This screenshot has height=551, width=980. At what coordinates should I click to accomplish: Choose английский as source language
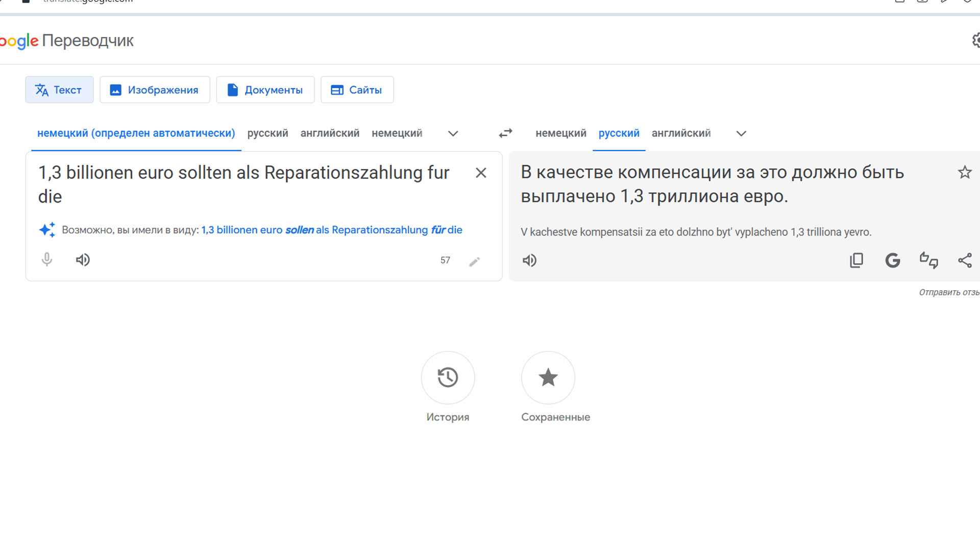pos(330,133)
